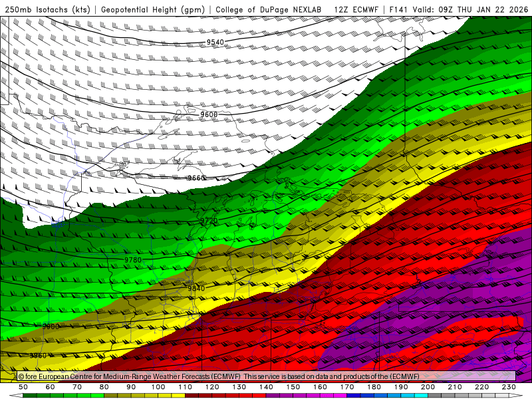The image size is (532, 399).
Task: Click the 9660 height contour label
Action: [196, 178]
